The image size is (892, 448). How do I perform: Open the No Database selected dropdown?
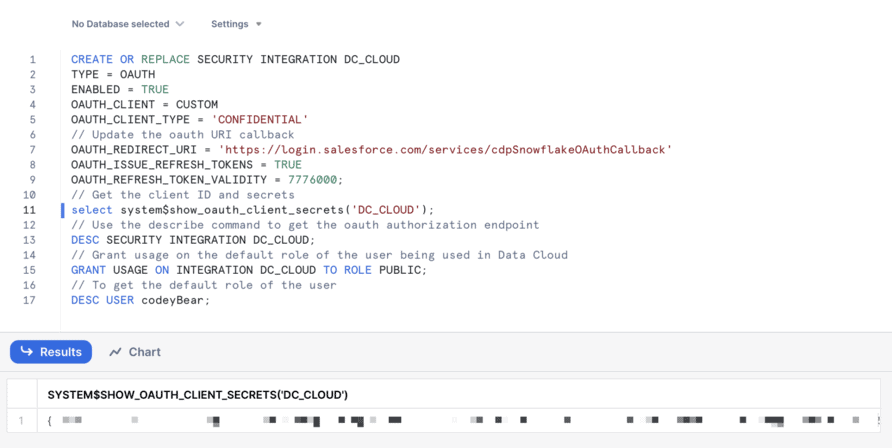click(x=127, y=24)
